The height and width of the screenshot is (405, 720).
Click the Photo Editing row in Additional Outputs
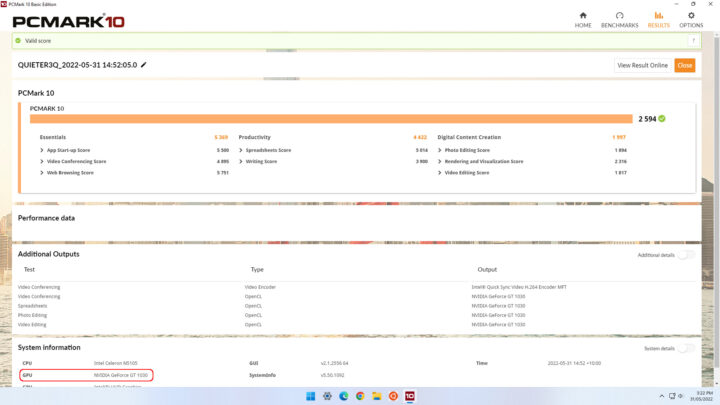coord(356,315)
